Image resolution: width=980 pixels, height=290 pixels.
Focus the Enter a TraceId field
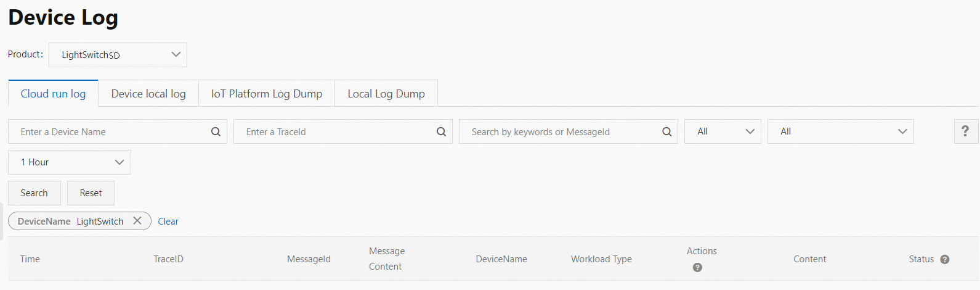coord(343,131)
